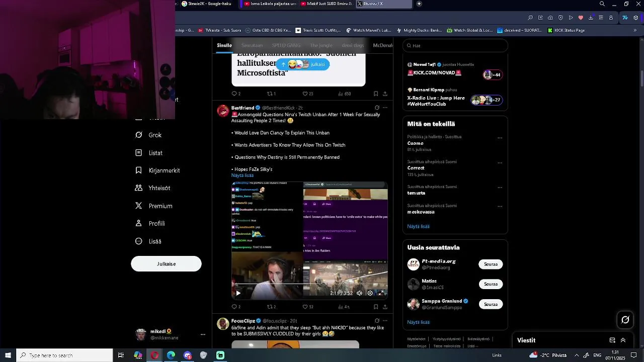This screenshot has width=644, height=362.
Task: Open options for Correct trend
Action: (500, 163)
